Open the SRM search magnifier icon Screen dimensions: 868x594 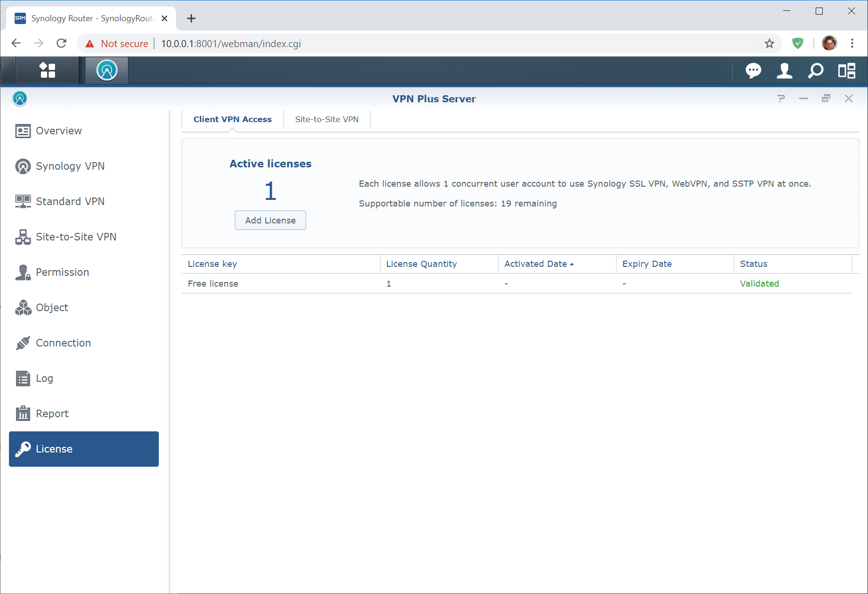(x=816, y=71)
